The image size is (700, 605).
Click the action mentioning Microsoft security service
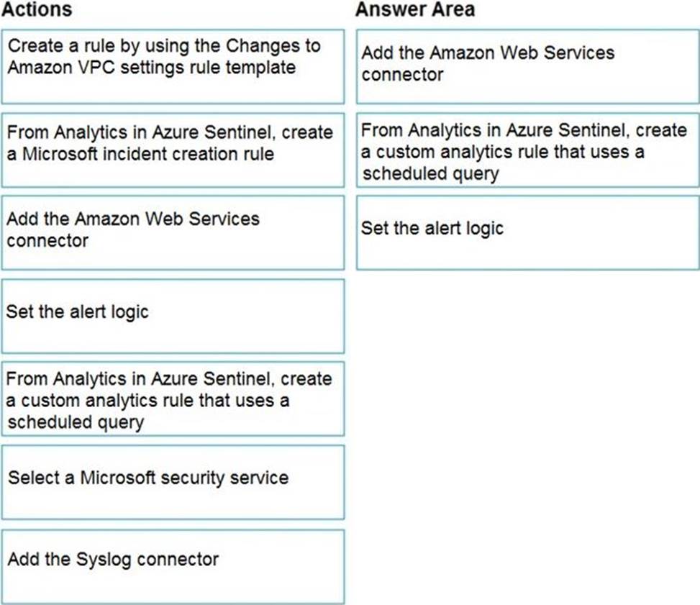[173, 482]
